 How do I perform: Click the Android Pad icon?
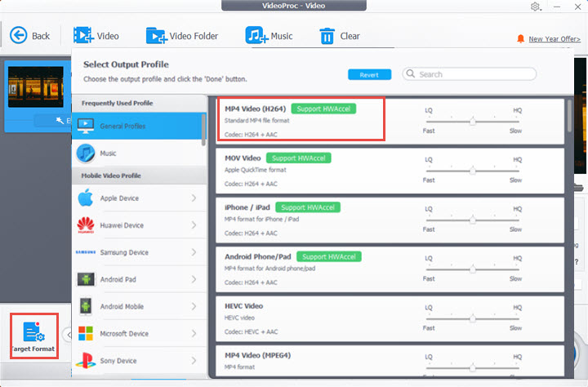86,279
